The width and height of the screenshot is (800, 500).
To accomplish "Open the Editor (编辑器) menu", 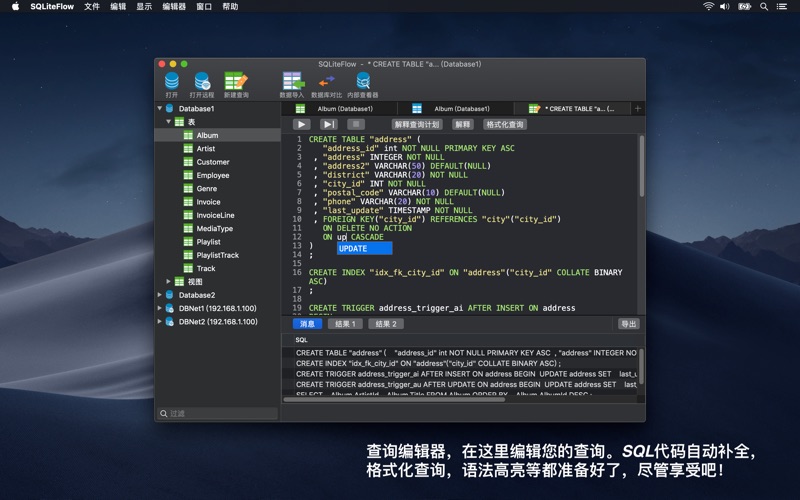I will 174,6.
